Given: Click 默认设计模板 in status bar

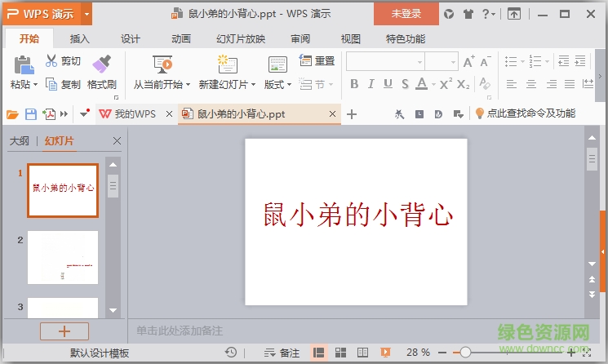Looking at the screenshot, I should [x=100, y=353].
